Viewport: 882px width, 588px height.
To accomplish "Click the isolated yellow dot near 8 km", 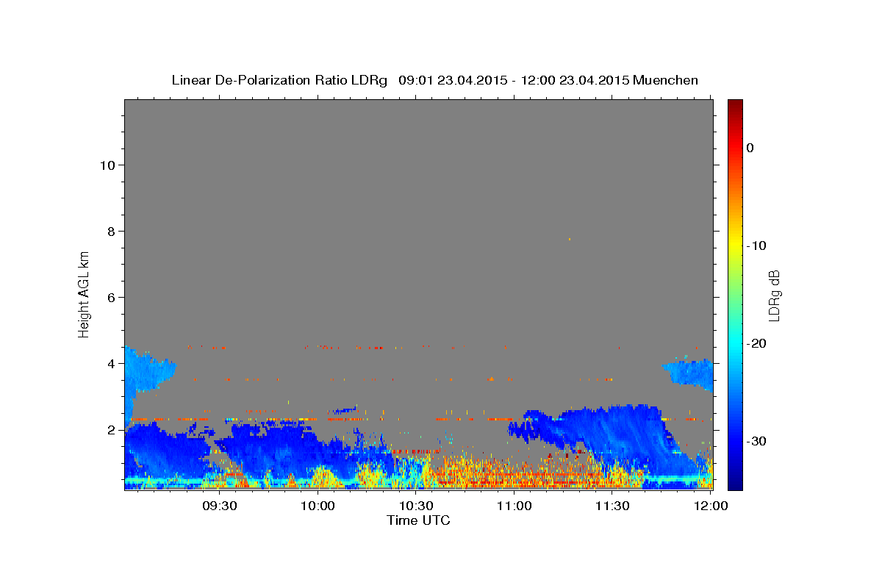I will pyautogui.click(x=569, y=239).
